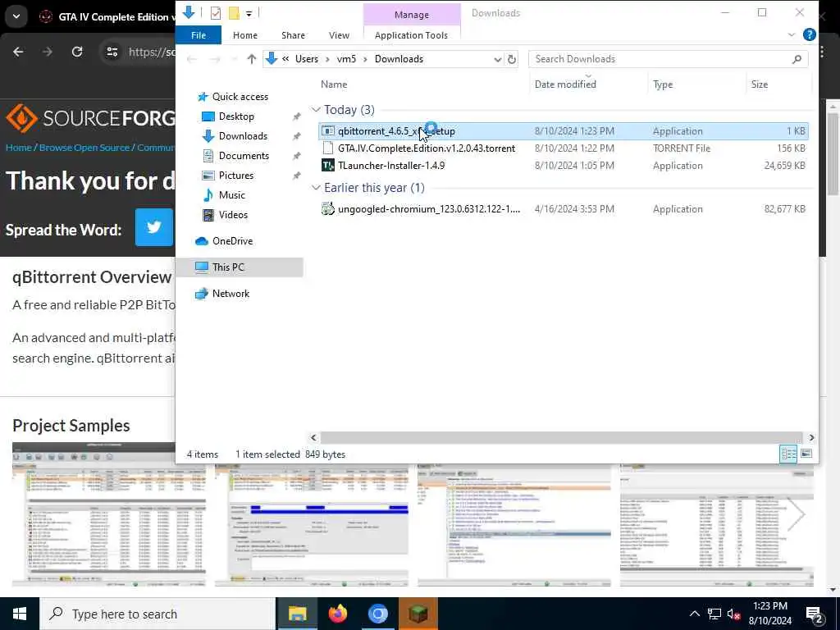The width and height of the screenshot is (840, 630).
Task: Click the New folder icon in quick access toolbar
Action: [234, 13]
